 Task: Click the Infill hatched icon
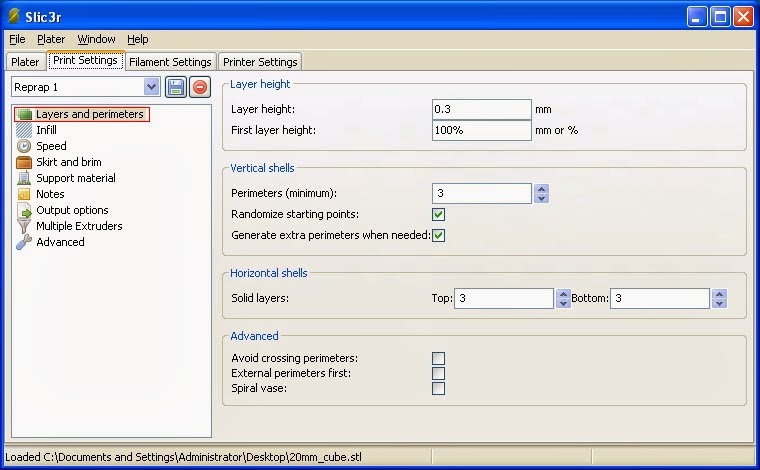click(24, 130)
